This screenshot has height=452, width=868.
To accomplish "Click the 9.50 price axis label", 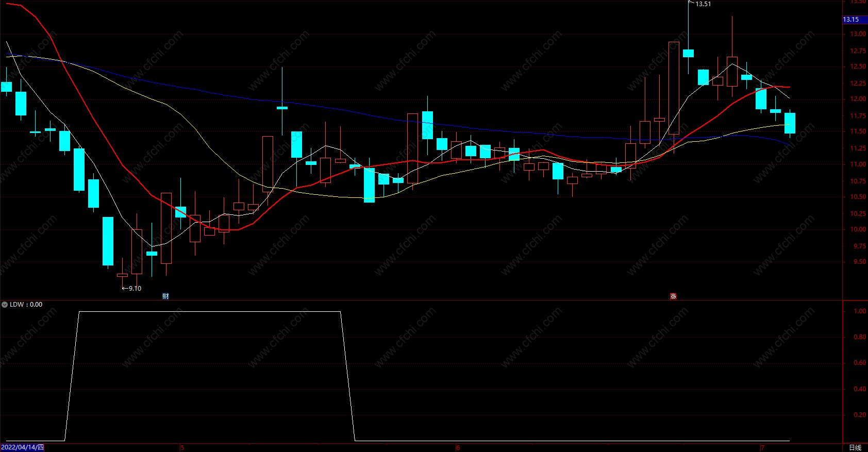I will 860,262.
